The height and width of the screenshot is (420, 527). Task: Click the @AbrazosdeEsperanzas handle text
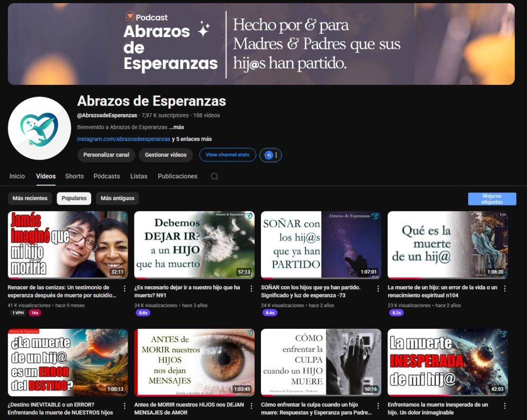[x=107, y=115]
